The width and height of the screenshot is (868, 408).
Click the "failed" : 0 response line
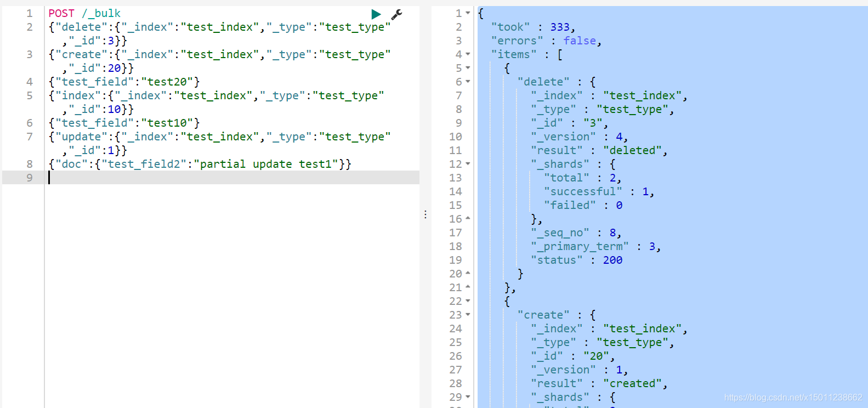tap(583, 205)
